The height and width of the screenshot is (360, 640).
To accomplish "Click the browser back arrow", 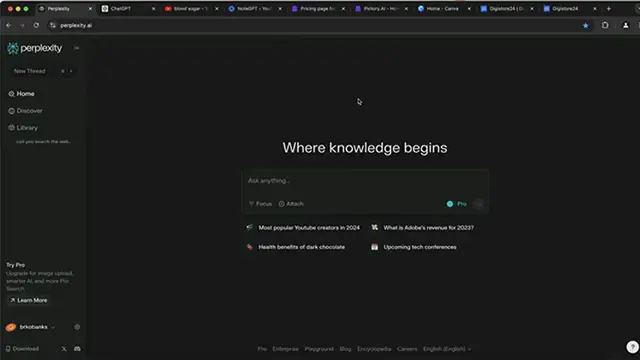I will click(9, 25).
